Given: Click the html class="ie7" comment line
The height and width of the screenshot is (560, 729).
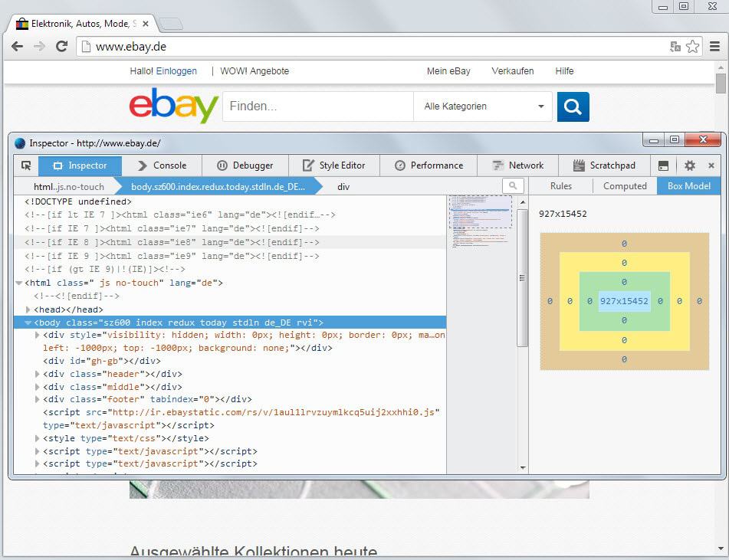Looking at the screenshot, I should coord(172,228).
